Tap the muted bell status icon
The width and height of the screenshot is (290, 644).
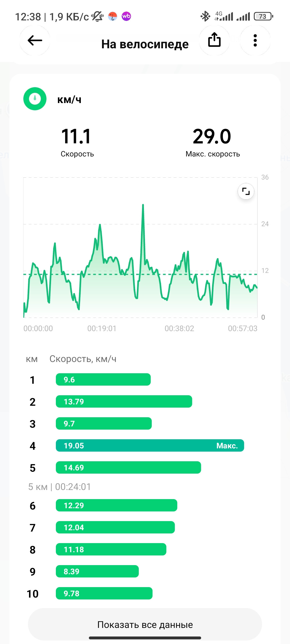pos(97,16)
